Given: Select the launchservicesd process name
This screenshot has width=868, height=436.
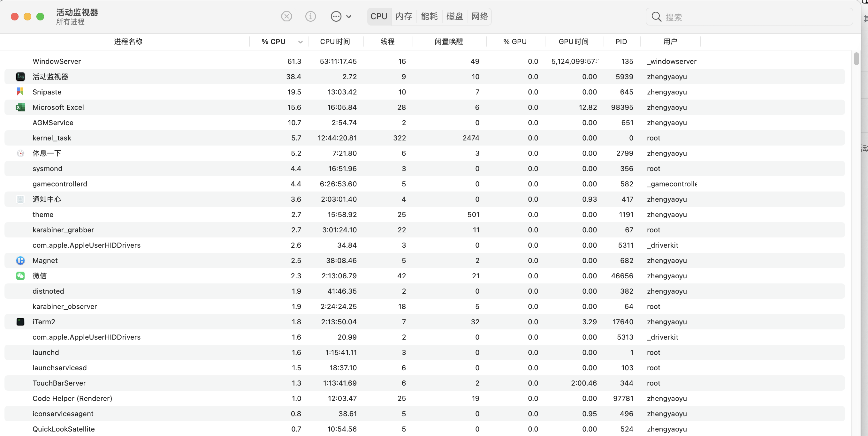Looking at the screenshot, I should (x=59, y=368).
